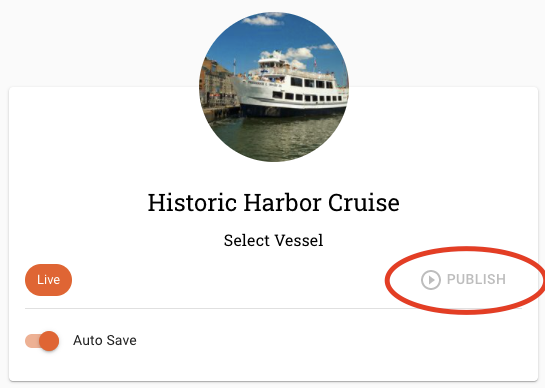Click the divider line below the Live badge
The height and width of the screenshot is (388, 545).
click(x=273, y=308)
